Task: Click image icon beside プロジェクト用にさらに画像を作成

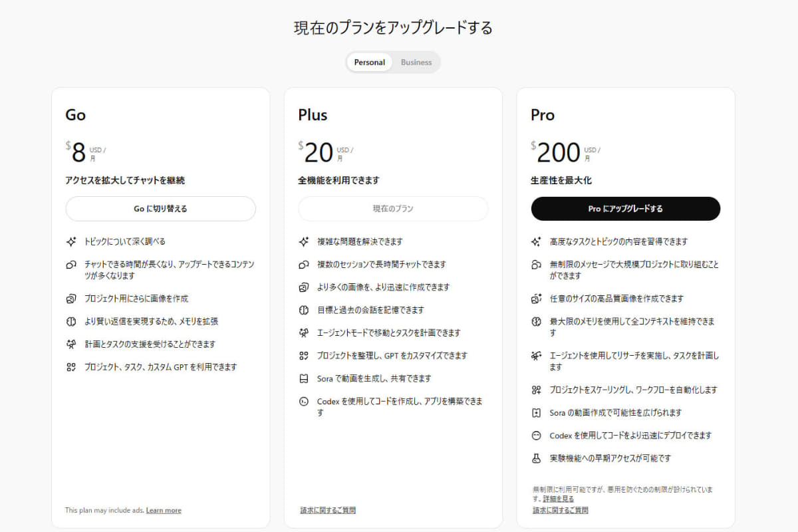Action: [71, 299]
